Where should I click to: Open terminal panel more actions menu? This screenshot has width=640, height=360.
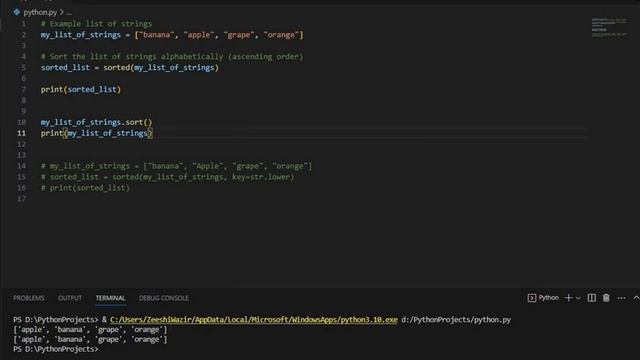click(621, 298)
